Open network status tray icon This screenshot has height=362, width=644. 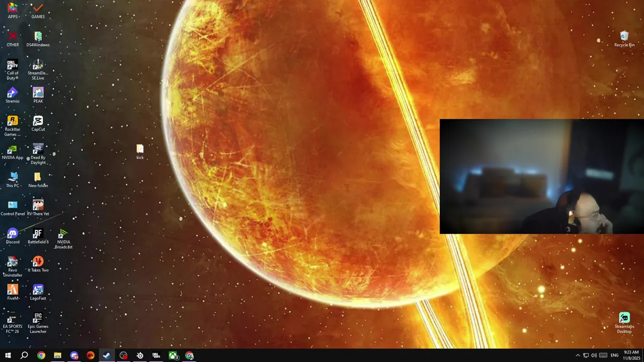(586, 355)
